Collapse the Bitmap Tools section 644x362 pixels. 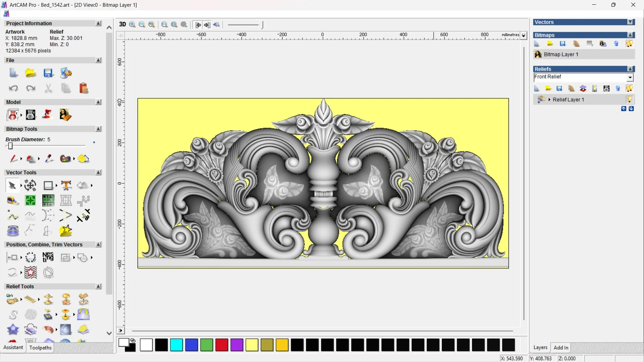pos(98,129)
